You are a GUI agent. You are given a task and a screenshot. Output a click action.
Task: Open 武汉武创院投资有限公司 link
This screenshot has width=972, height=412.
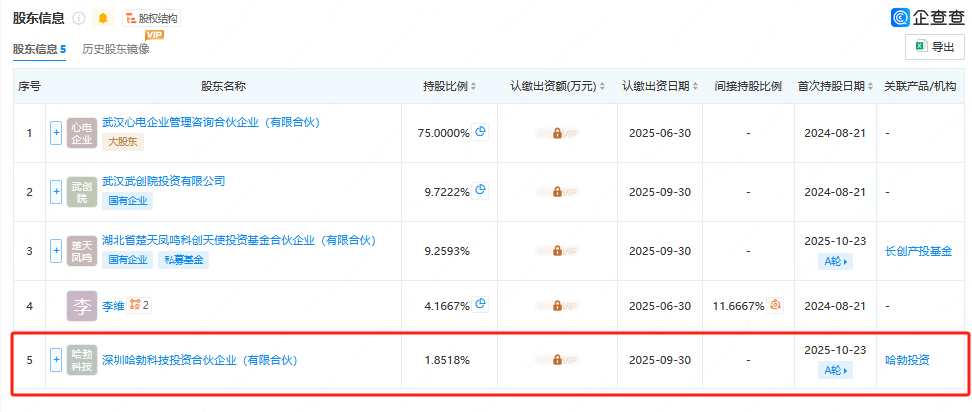164,181
